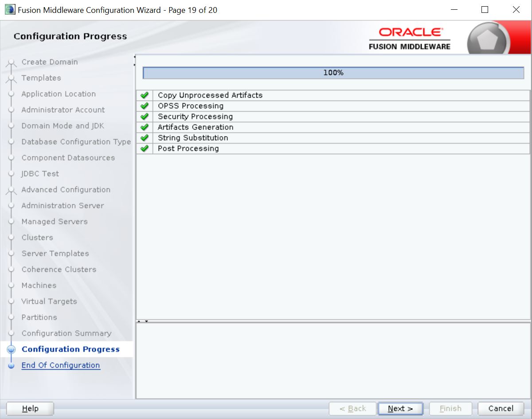Select the Configuration Progress step
This screenshot has width=532, height=419.
pyautogui.click(x=70, y=349)
